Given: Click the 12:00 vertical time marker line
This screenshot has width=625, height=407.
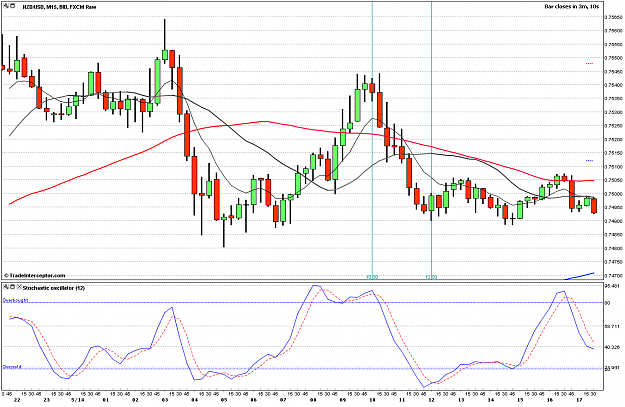Looking at the screenshot, I should pos(431,140).
